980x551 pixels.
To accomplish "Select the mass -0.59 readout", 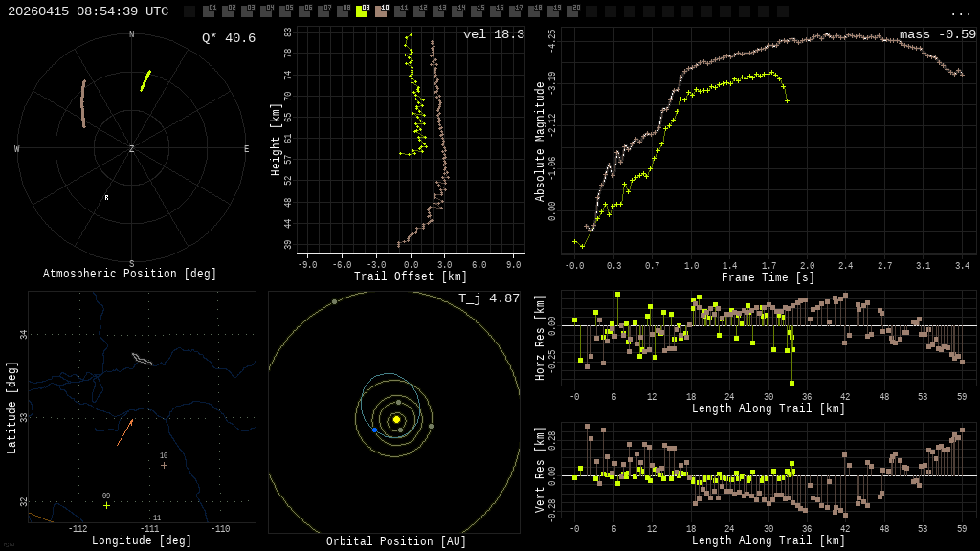I will 937,34.
